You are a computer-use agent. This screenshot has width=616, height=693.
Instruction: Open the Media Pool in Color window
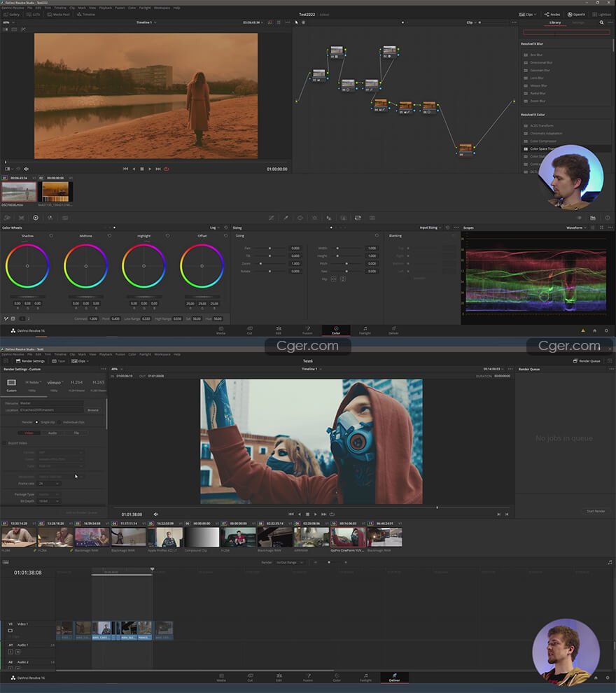(58, 15)
